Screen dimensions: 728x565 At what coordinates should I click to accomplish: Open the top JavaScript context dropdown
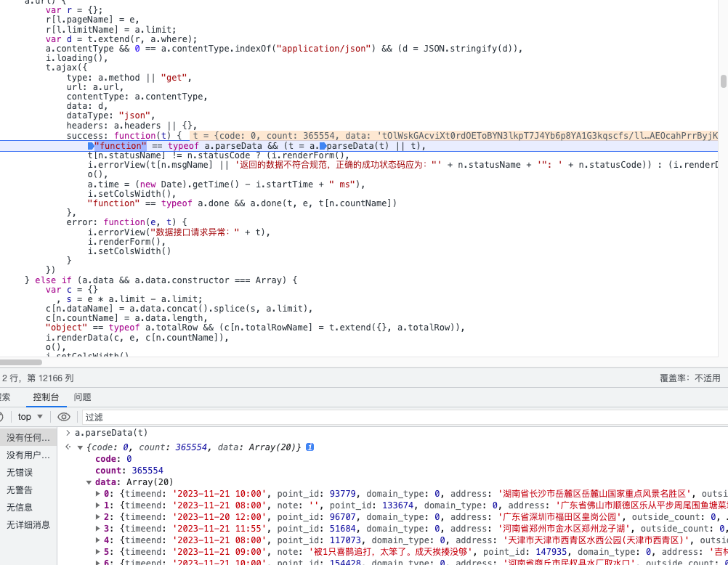(x=31, y=417)
